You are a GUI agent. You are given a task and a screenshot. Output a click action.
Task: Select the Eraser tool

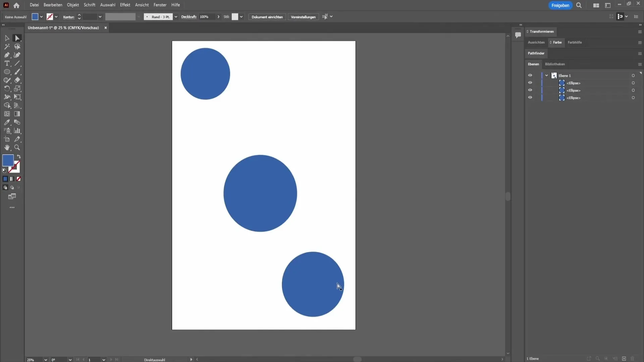tap(17, 80)
